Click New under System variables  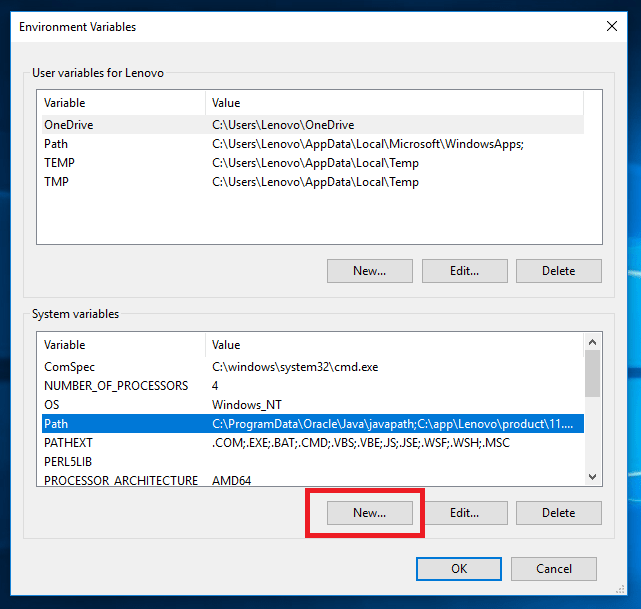coord(369,513)
